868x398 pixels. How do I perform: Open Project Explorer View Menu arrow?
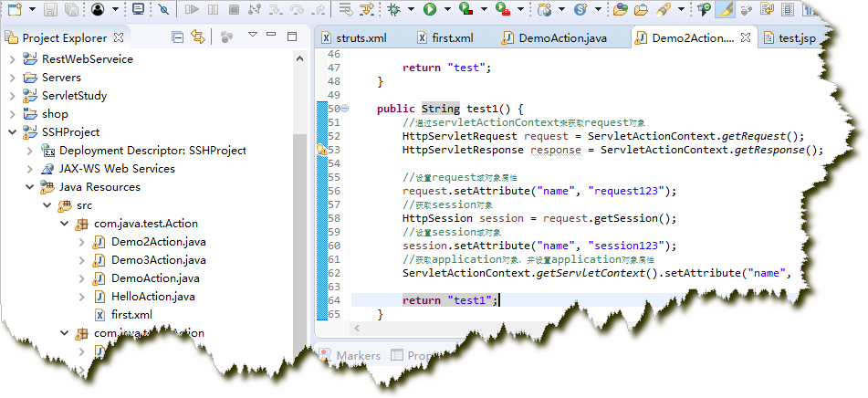[x=253, y=37]
